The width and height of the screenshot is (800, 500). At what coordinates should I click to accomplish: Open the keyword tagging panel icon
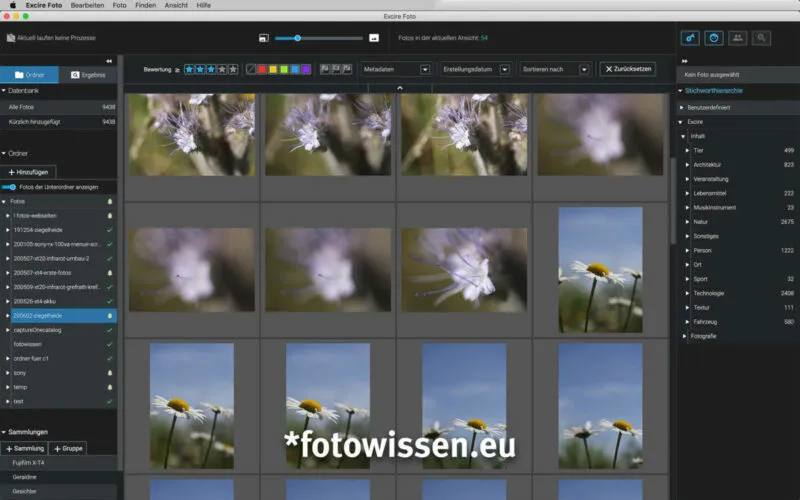690,38
